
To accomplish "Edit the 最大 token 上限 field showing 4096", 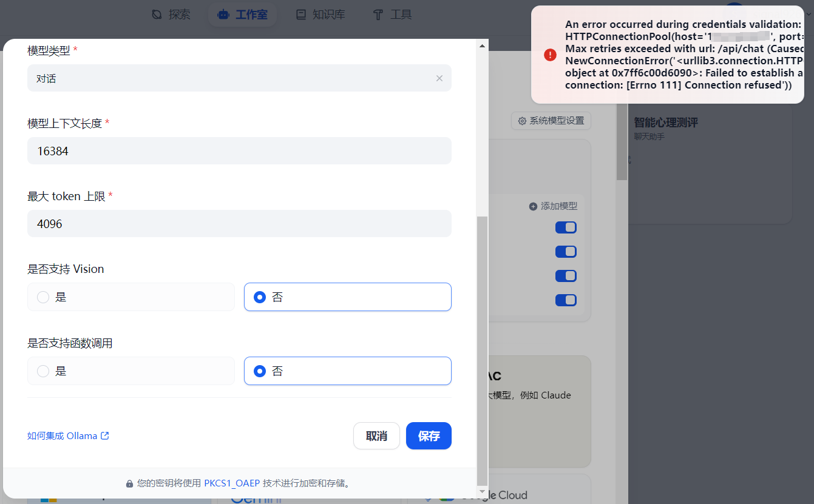I will [239, 224].
